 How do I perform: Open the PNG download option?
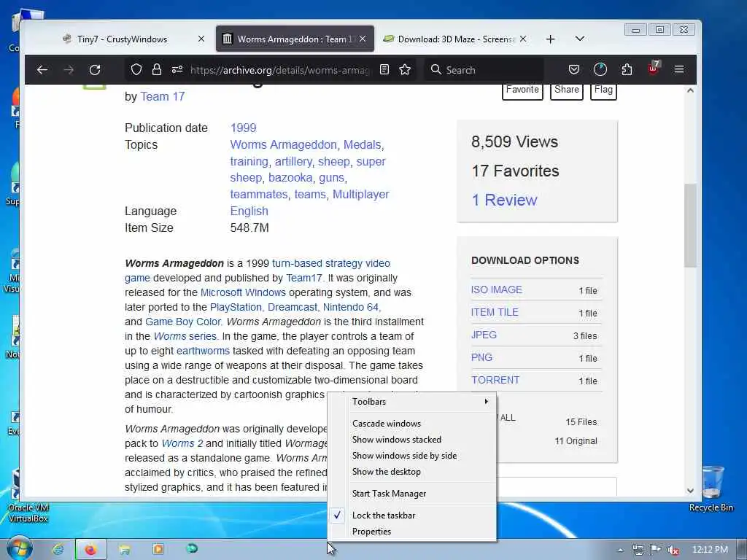481,357
